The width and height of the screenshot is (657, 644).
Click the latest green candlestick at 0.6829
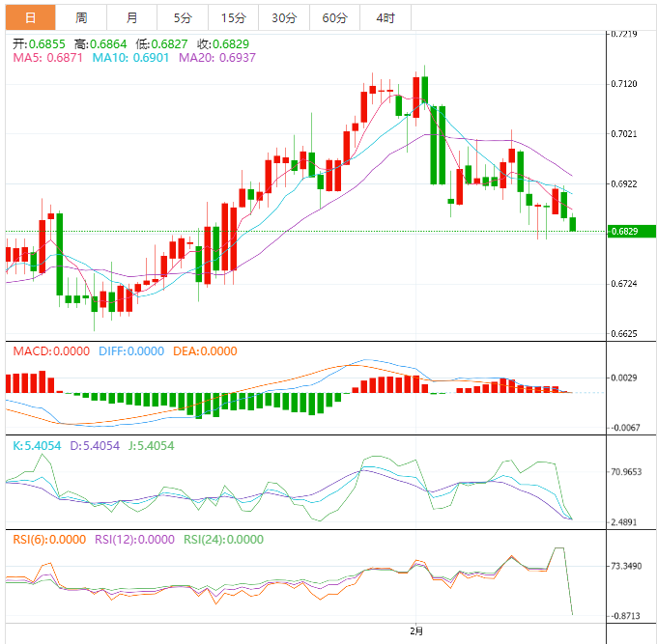572,224
